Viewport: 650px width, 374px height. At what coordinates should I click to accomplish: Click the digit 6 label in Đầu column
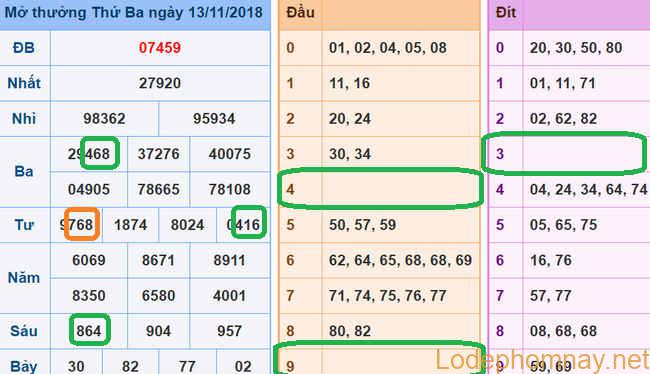290,260
